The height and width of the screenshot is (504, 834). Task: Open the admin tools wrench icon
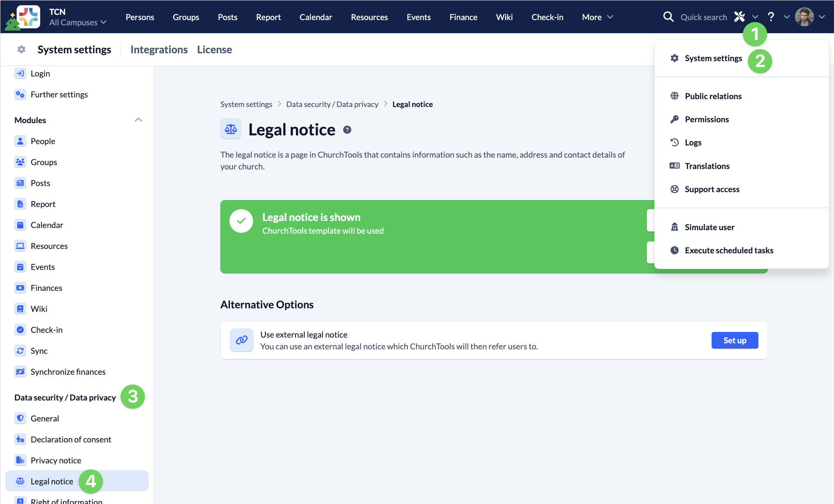click(x=740, y=17)
